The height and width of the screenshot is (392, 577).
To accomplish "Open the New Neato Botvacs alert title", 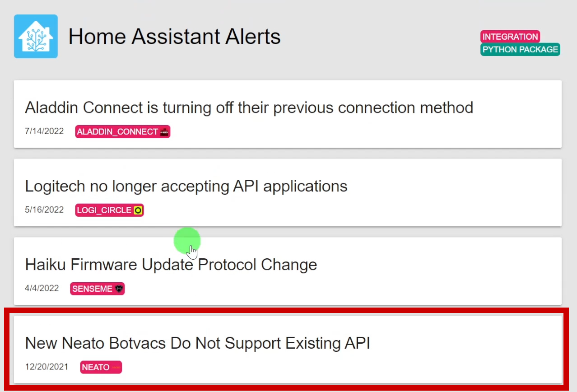I will pos(197,343).
